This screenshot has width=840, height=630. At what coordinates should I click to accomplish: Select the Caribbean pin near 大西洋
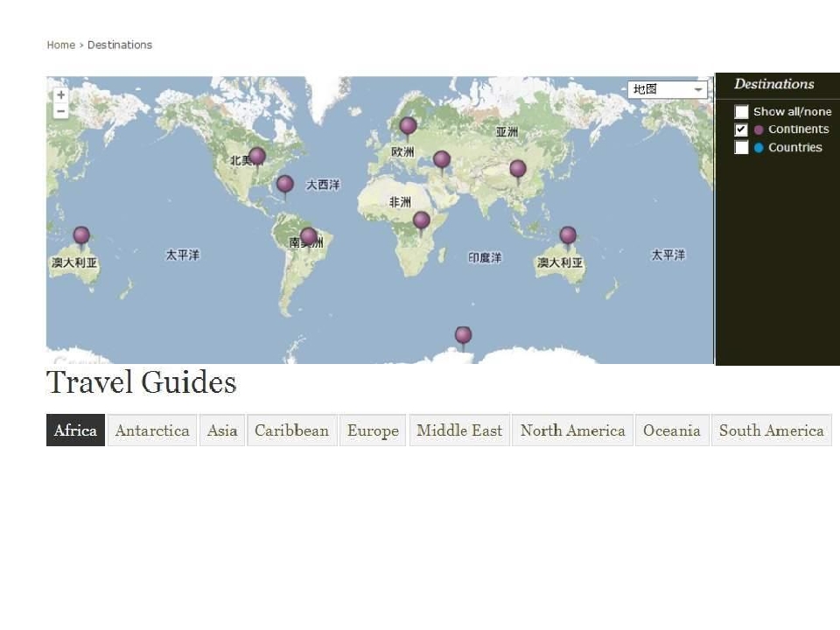click(285, 184)
